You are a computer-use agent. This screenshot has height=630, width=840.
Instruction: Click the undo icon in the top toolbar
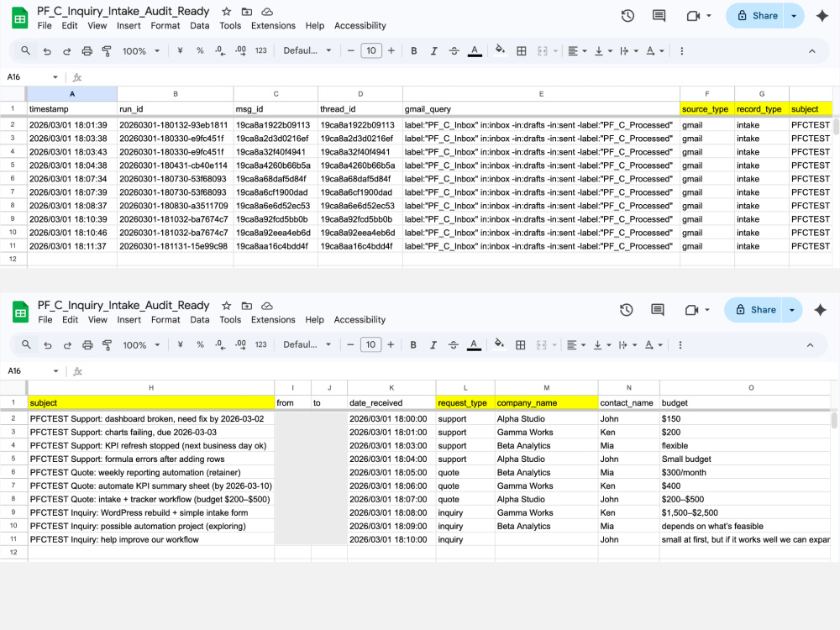pyautogui.click(x=47, y=51)
